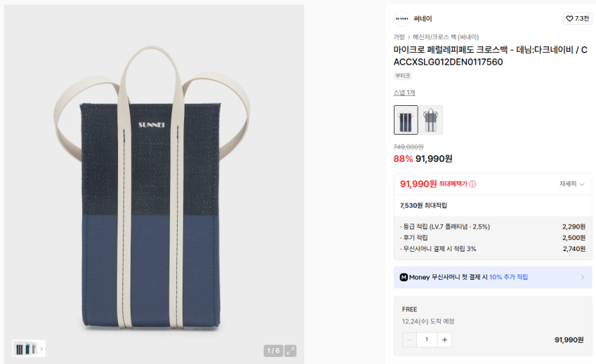Select the gray color variant thumbnail
The height and width of the screenshot is (364, 596).
(431, 120)
